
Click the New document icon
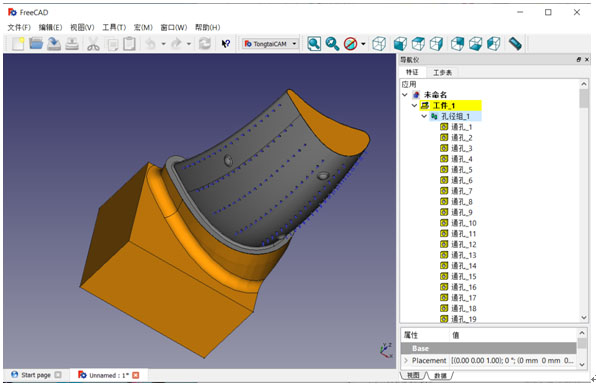point(17,44)
